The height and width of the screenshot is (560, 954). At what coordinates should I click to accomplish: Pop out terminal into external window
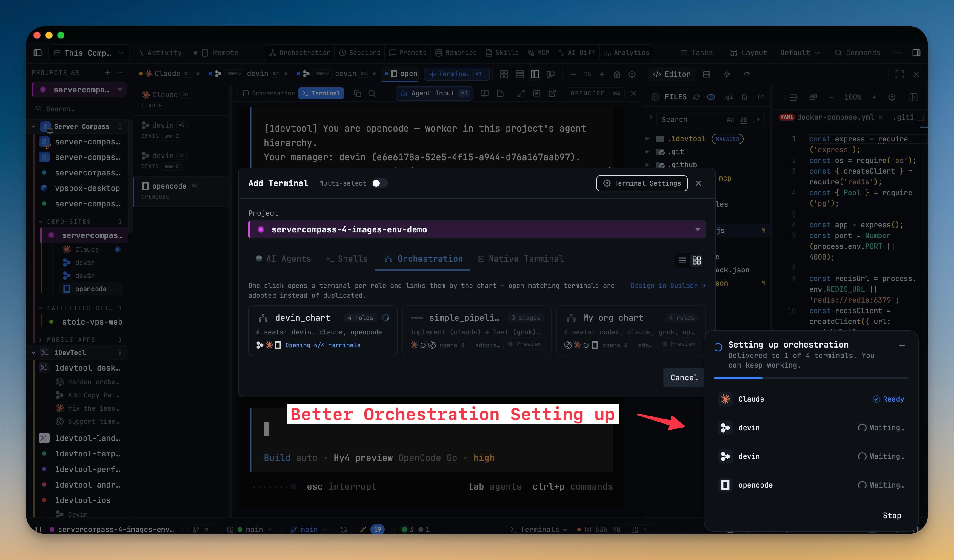[552, 93]
